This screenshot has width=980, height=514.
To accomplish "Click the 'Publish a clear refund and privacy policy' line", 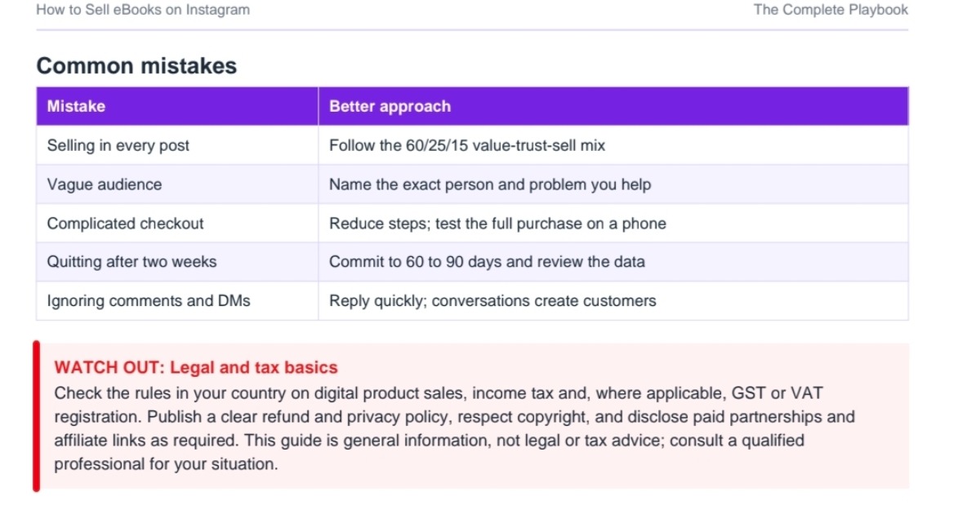I will [x=454, y=417].
